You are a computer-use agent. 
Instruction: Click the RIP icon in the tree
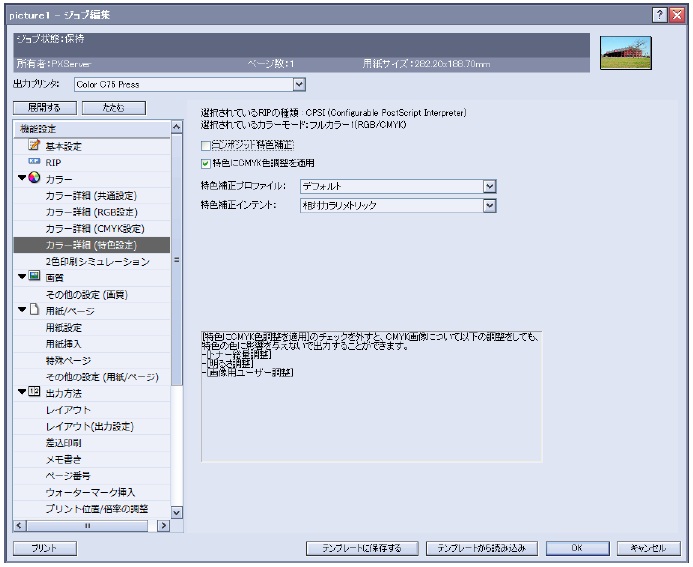click(x=33, y=161)
